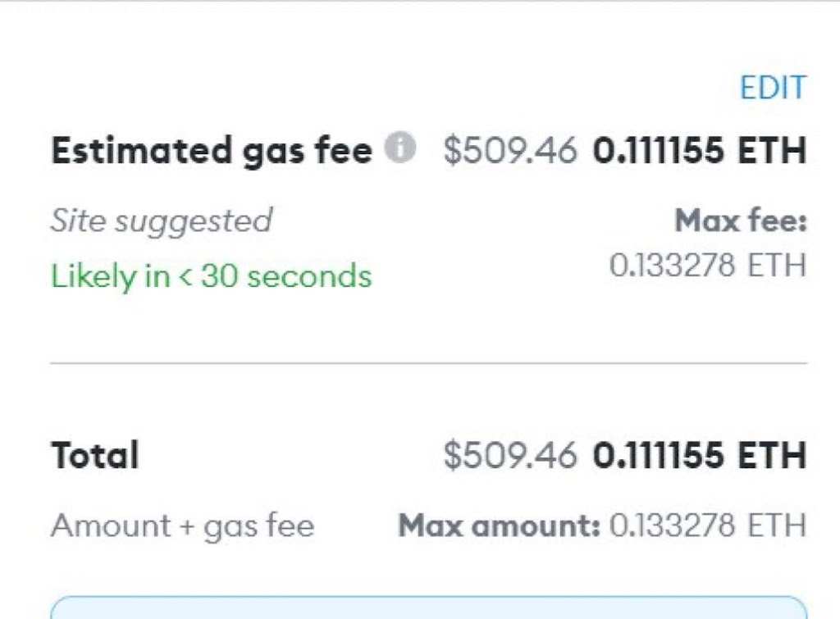Image resolution: width=840 pixels, height=619 pixels.
Task: Click the Max fee label
Action: point(741,221)
